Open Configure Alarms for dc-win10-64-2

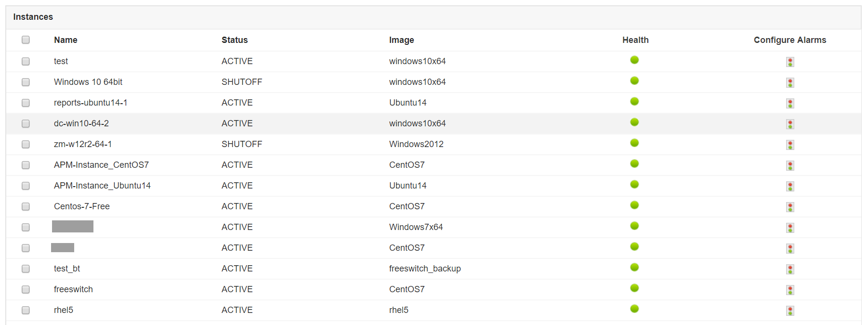[x=790, y=124]
